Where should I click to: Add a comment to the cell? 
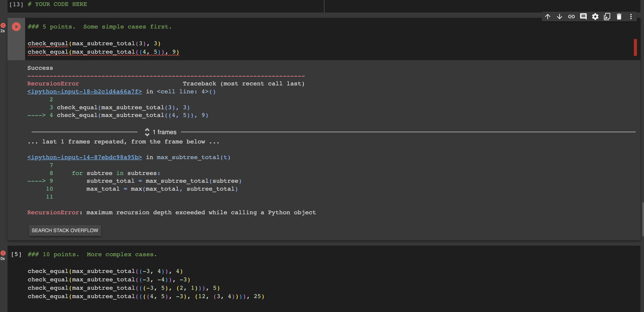(x=583, y=17)
